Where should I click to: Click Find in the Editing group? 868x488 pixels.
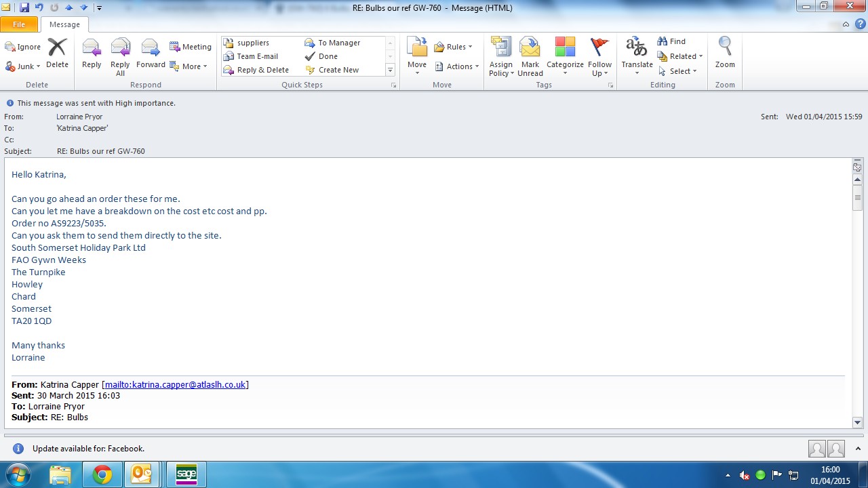pos(671,41)
